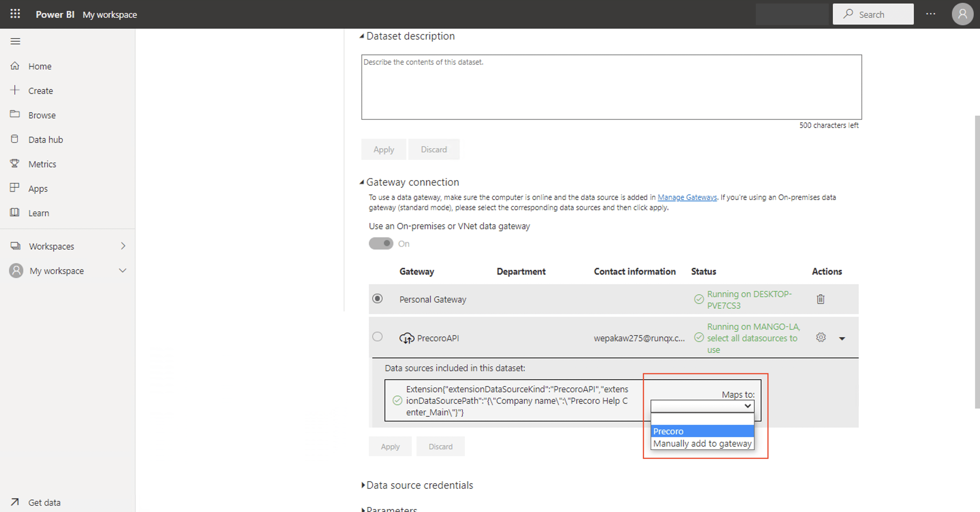Expand the Workspaces flyout chevron

123,246
